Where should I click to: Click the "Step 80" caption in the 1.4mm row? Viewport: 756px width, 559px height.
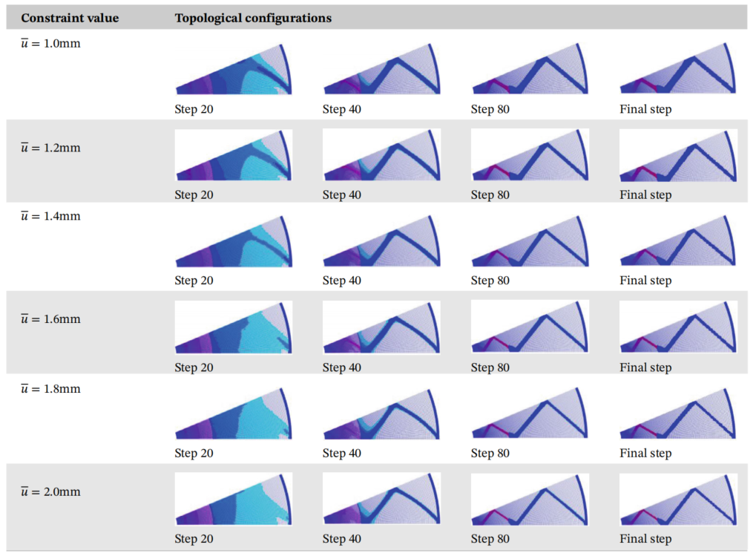(x=490, y=281)
